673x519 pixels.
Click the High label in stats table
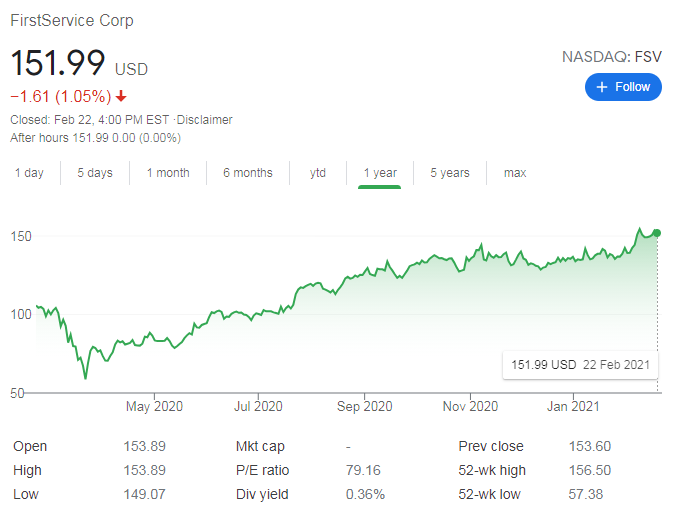[27, 470]
